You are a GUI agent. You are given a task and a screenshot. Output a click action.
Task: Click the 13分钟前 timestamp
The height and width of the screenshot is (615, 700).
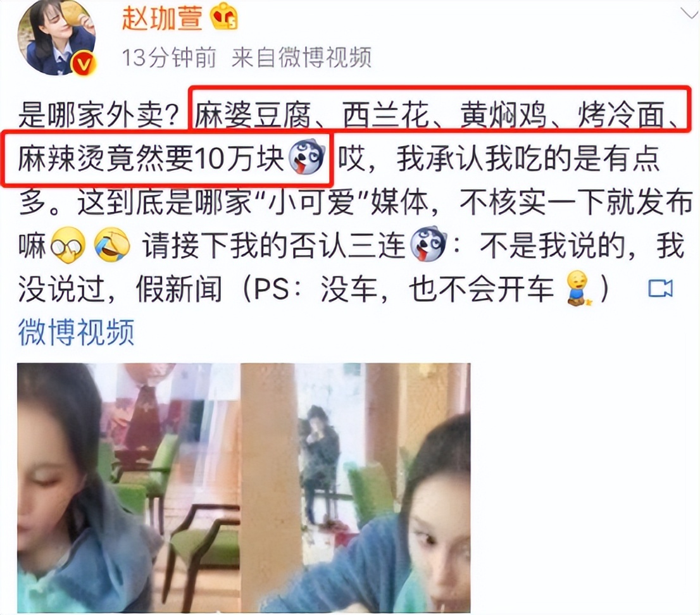tap(169, 58)
